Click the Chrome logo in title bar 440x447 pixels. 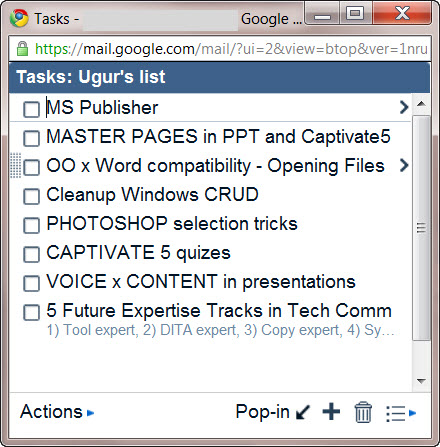point(19,18)
